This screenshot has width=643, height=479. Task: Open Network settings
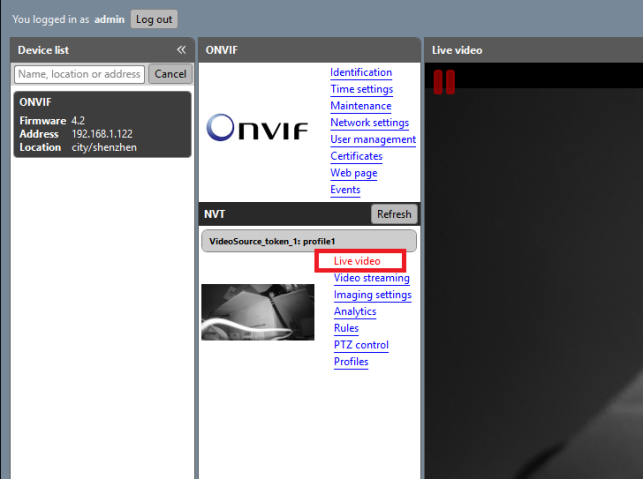click(369, 123)
